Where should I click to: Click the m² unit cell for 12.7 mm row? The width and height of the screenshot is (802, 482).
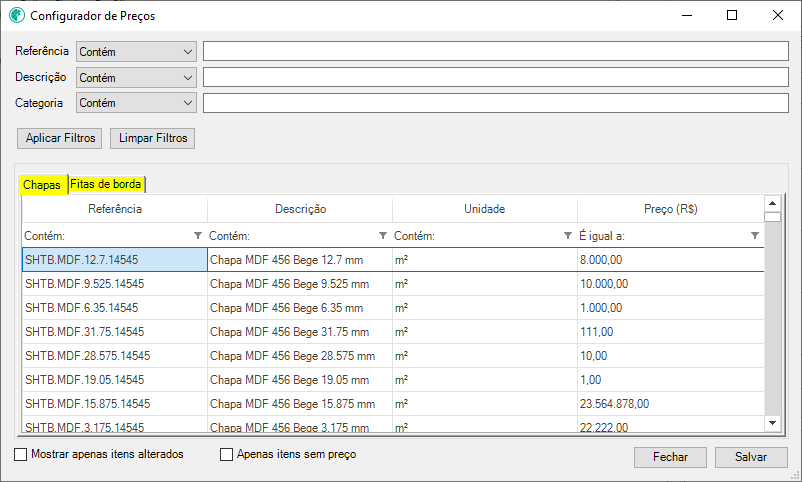tap(485, 260)
